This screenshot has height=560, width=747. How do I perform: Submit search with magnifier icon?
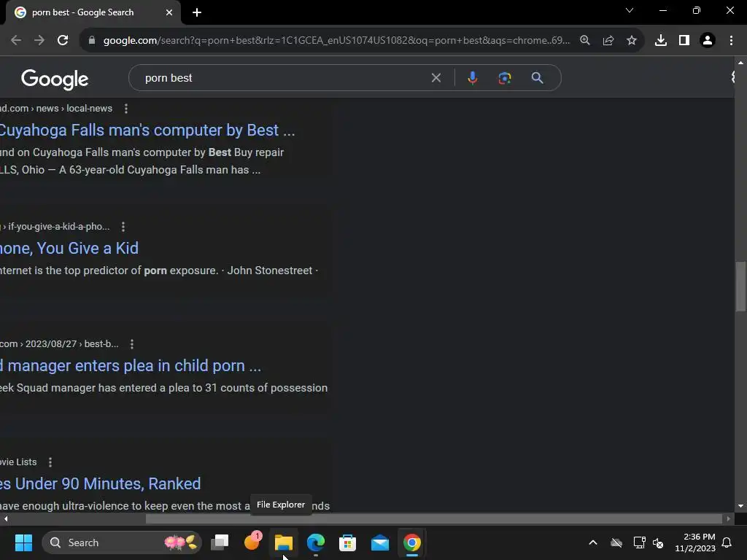click(537, 77)
